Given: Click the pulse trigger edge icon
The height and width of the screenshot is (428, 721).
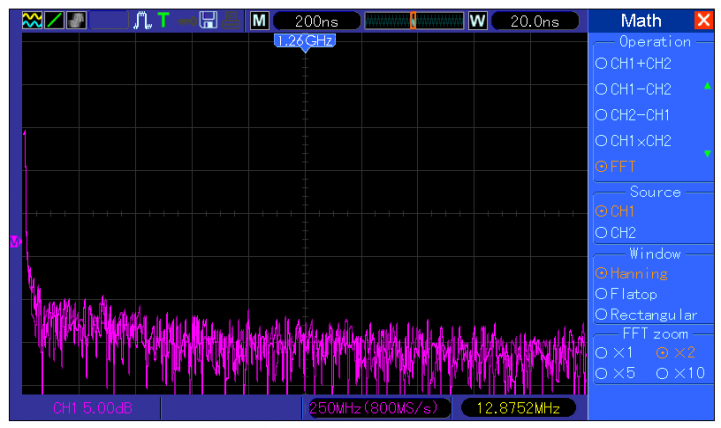Looking at the screenshot, I should pyautogui.click(x=141, y=20).
